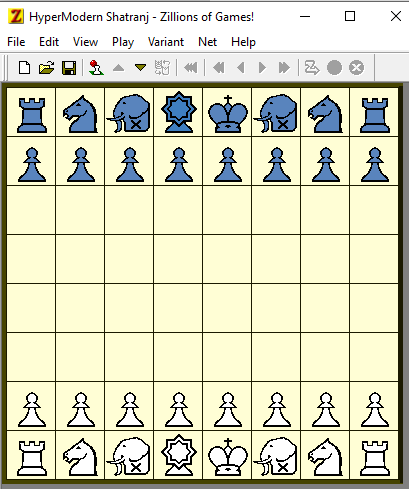Select the white pawn in front of the general

point(179,410)
